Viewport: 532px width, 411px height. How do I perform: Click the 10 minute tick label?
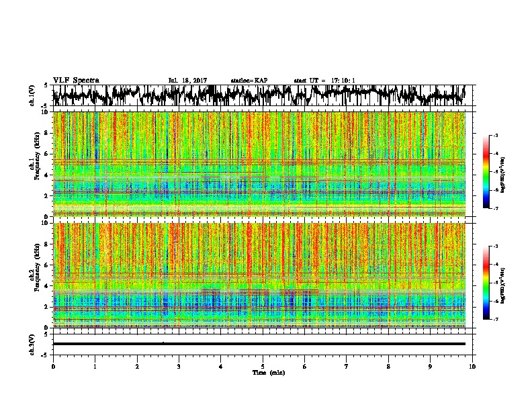(472, 367)
